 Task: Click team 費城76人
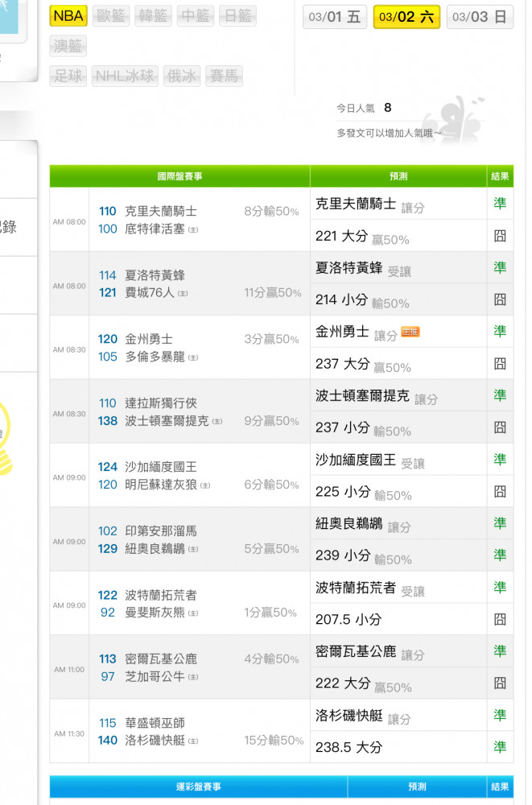click(x=150, y=293)
